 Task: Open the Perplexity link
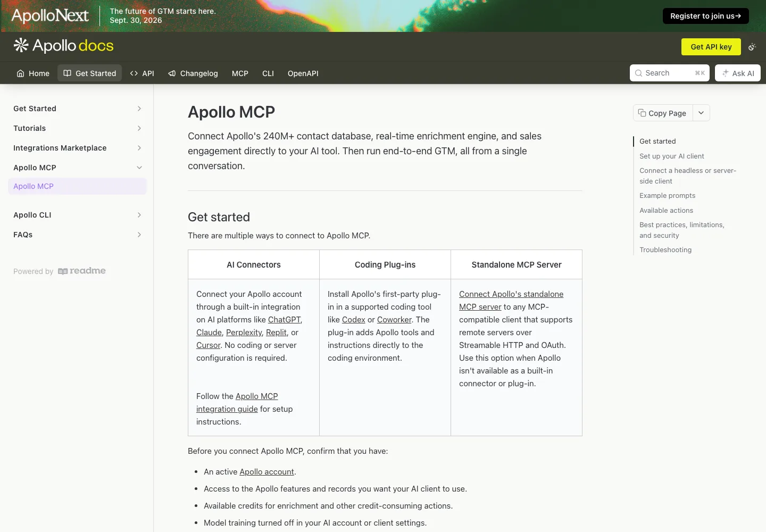(x=244, y=332)
